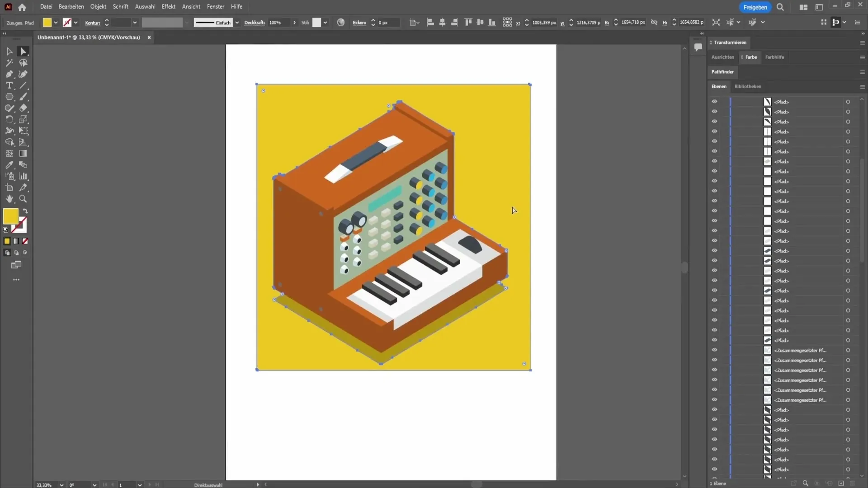This screenshot has height=488, width=868.
Task: Choose the Shape Builder tool
Action: click(9, 142)
